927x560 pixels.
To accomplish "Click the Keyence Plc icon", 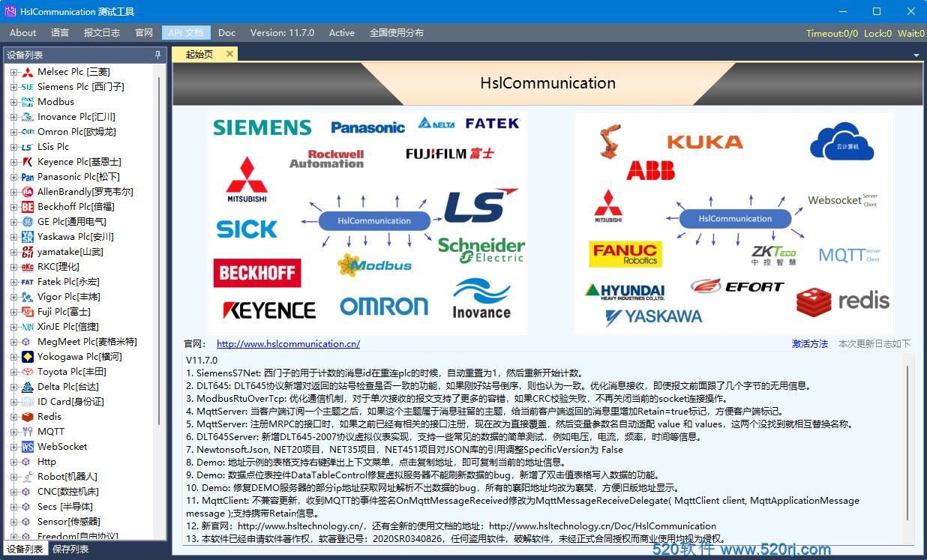I will [x=28, y=162].
